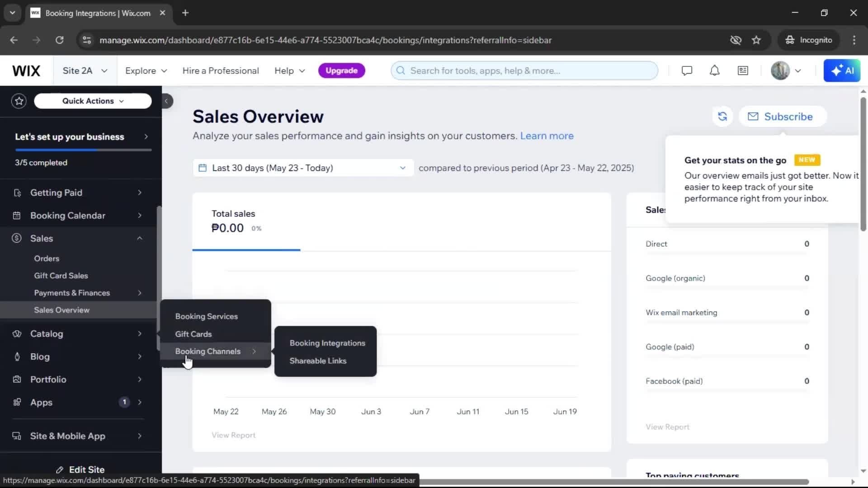The height and width of the screenshot is (488, 868).
Task: Select Sales Overview in sidebar
Action: click(62, 310)
